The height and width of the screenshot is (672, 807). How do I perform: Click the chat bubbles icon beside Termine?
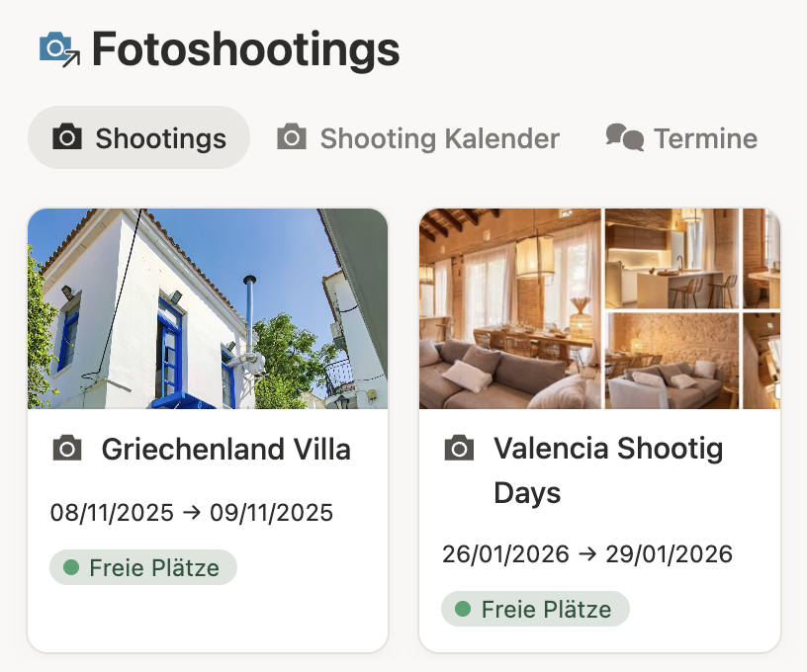624,137
